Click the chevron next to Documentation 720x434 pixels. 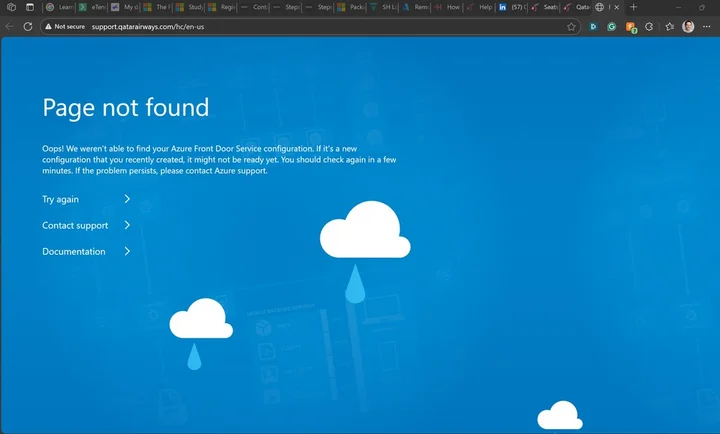(127, 251)
